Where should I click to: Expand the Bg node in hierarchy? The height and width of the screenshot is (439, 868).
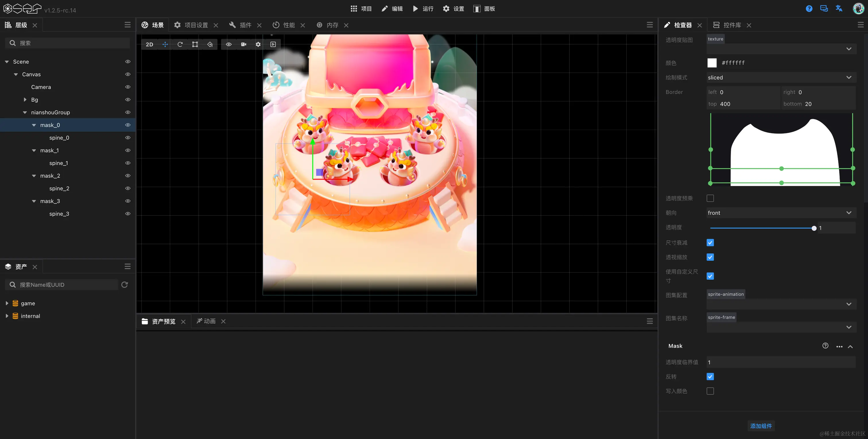[x=25, y=99]
